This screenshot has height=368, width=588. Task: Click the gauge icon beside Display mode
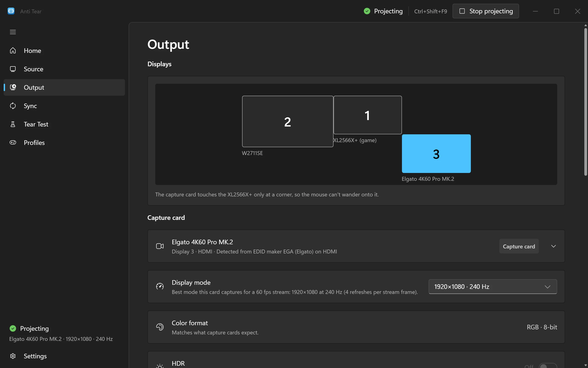[x=160, y=287]
